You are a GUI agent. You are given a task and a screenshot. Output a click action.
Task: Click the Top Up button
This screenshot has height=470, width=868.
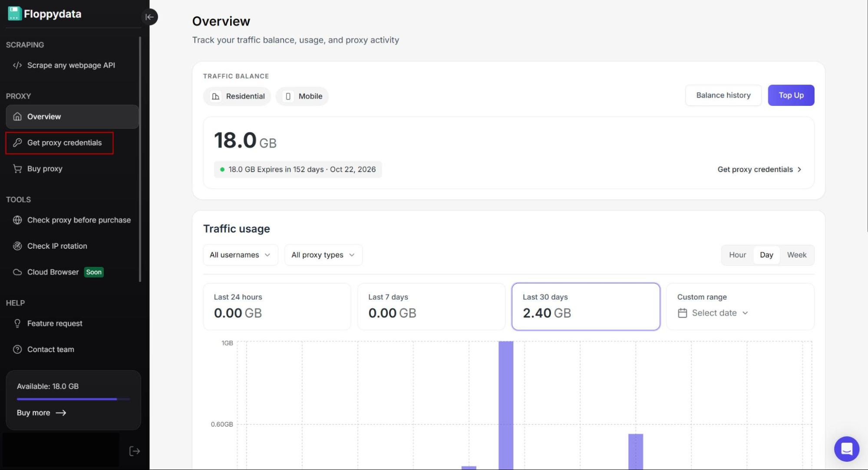(791, 95)
